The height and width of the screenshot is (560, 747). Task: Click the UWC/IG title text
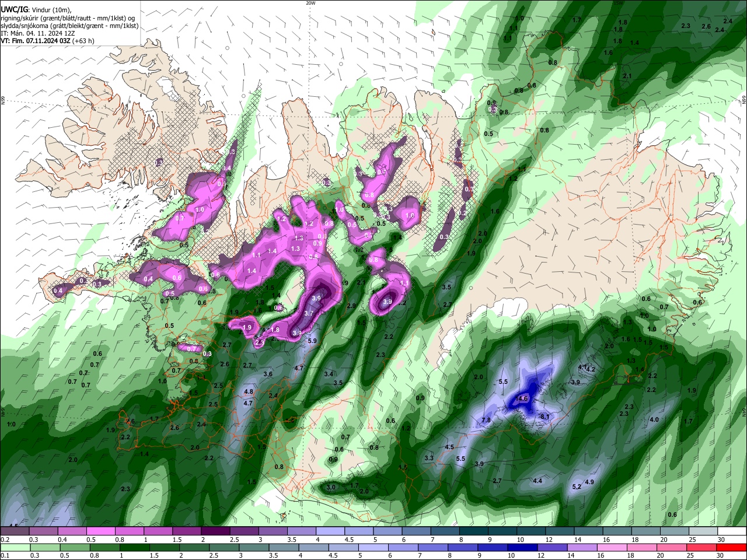point(13,10)
